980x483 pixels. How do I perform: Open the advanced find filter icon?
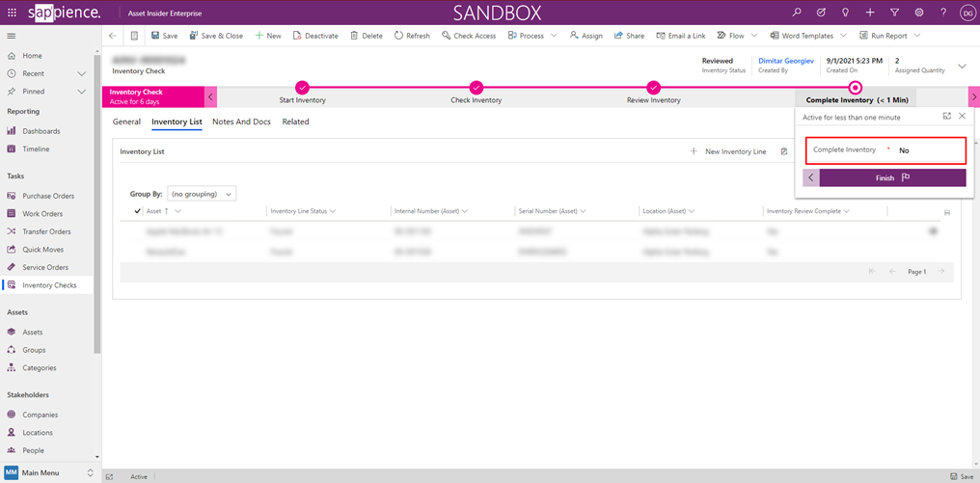click(x=894, y=13)
